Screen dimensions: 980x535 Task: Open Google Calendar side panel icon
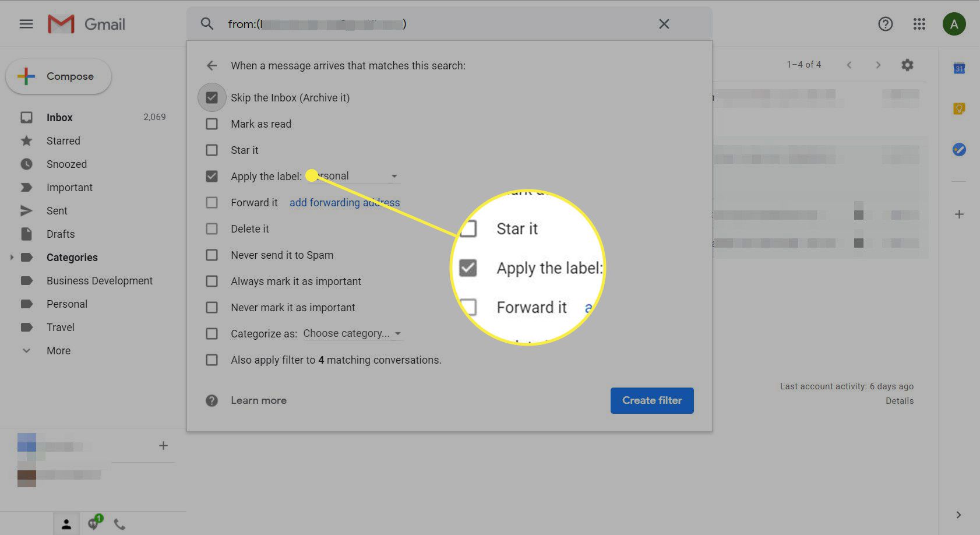tap(959, 68)
